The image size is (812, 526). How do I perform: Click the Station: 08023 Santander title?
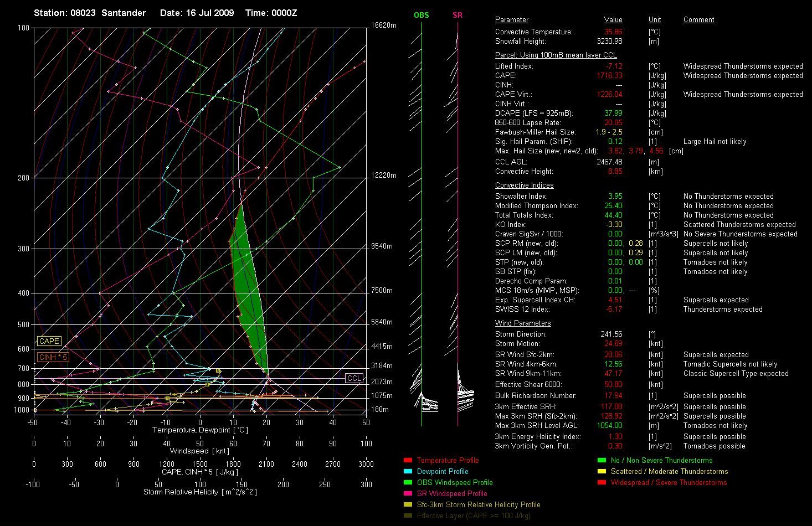click(x=90, y=13)
